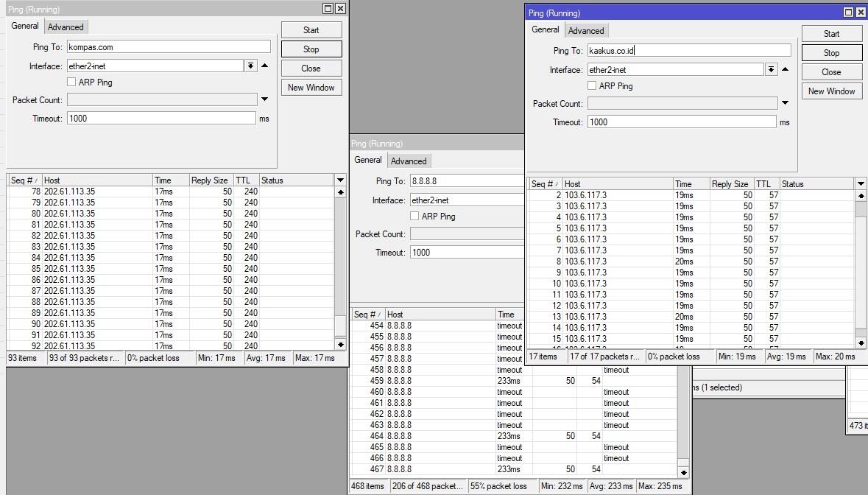Click New Window in kaskus.co.id ping
This screenshot has height=495, width=868.
point(831,91)
